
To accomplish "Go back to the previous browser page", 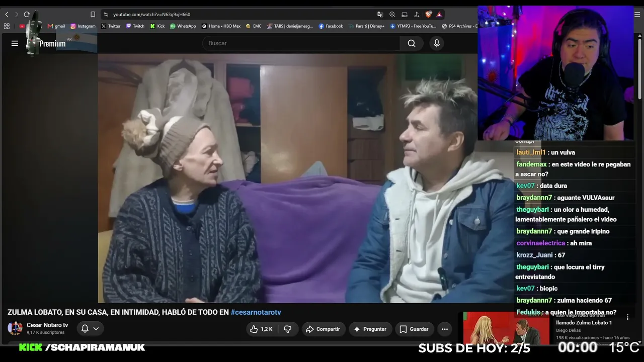I will coord(7,15).
